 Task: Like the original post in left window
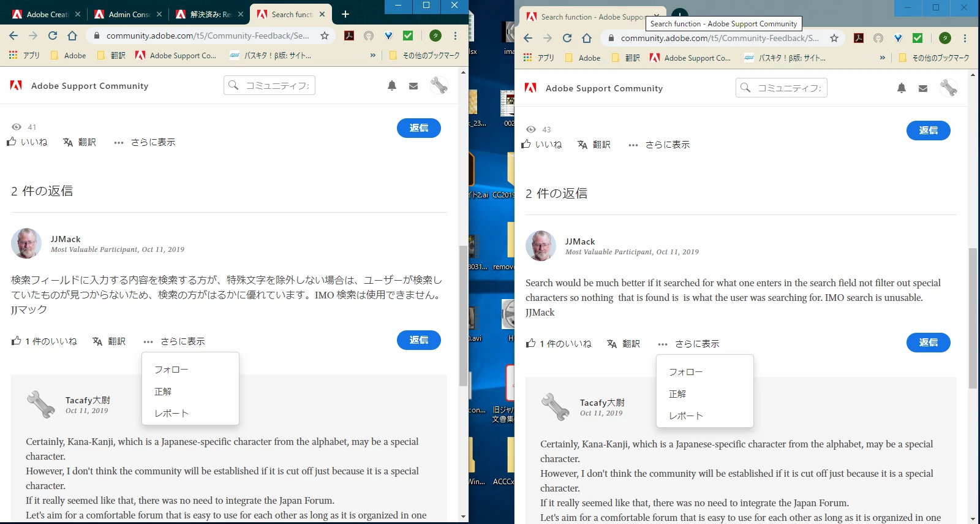click(27, 142)
